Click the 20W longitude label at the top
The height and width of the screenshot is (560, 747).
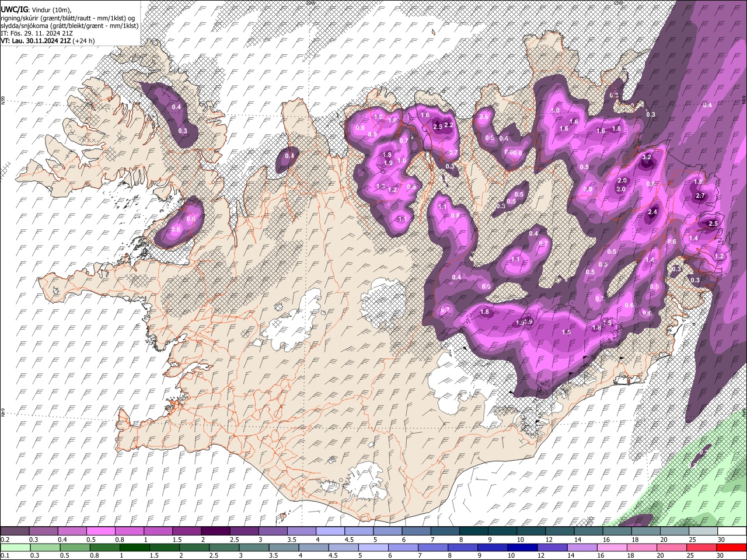310,3
